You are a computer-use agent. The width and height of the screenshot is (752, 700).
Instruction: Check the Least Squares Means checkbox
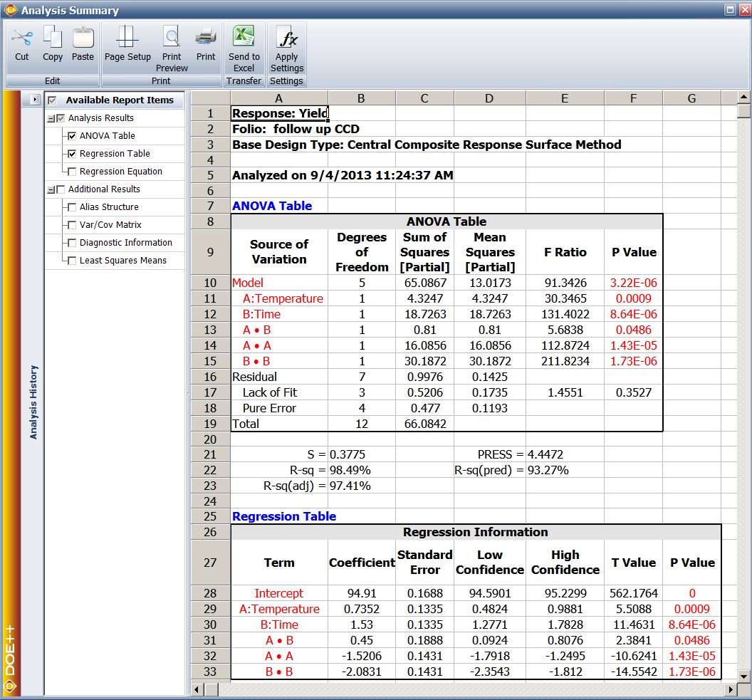[72, 261]
